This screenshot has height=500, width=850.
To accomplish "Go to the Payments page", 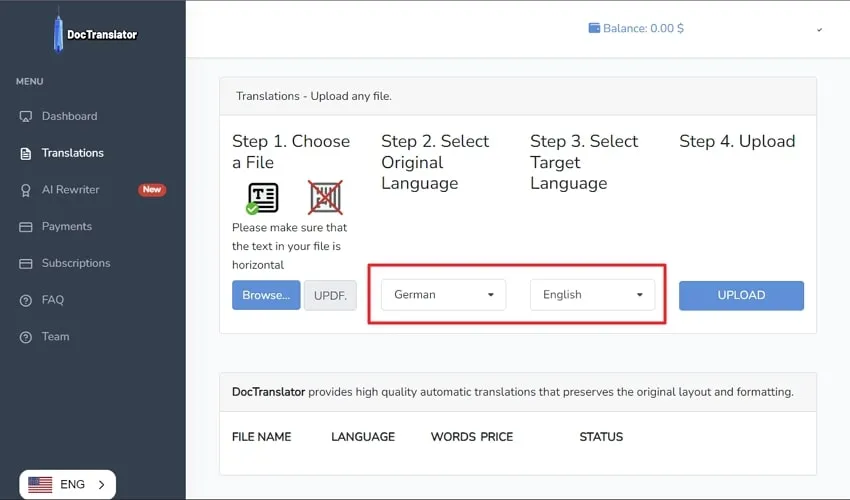I will click(67, 226).
